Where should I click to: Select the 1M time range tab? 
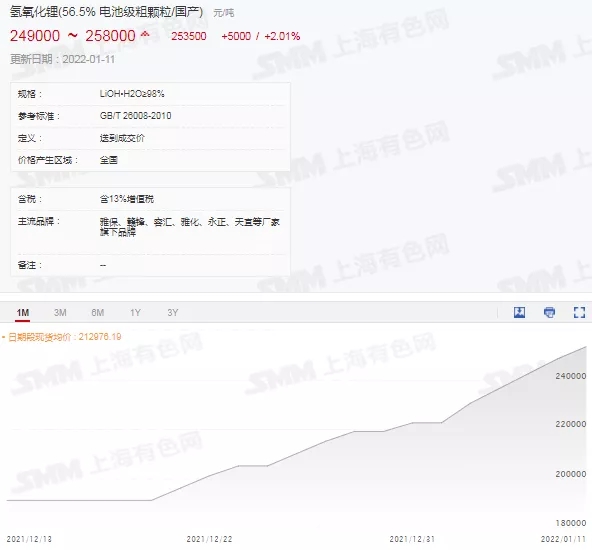click(x=23, y=313)
